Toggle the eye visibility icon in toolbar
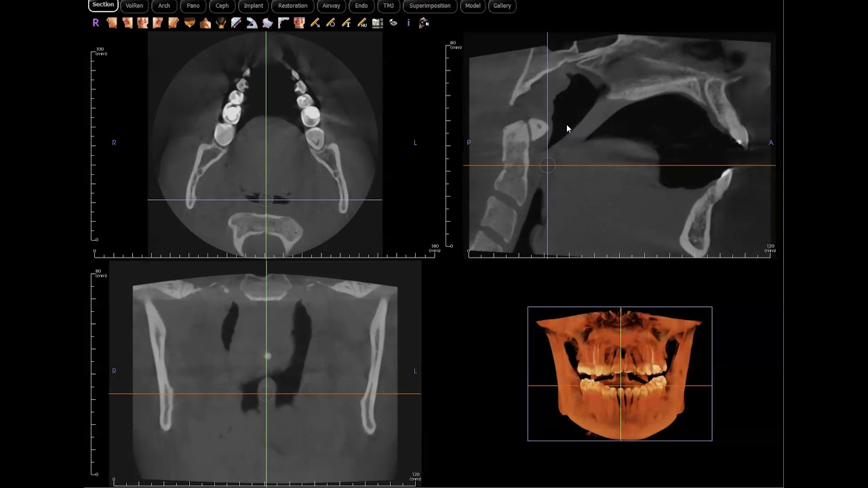868x488 pixels. coord(393,22)
